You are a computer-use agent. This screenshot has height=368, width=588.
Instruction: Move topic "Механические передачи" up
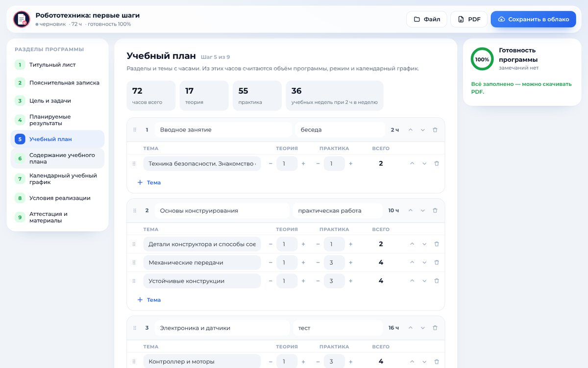click(412, 263)
